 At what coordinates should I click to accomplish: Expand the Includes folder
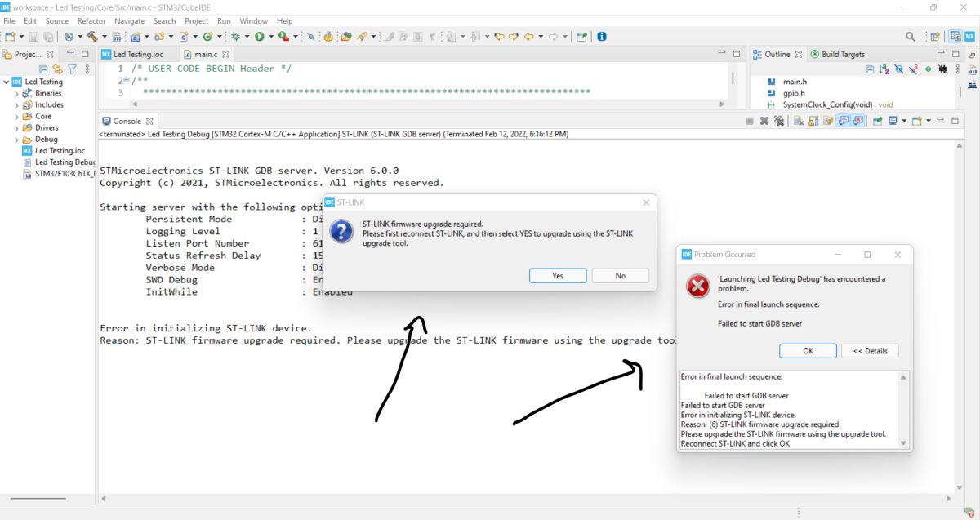coord(16,104)
